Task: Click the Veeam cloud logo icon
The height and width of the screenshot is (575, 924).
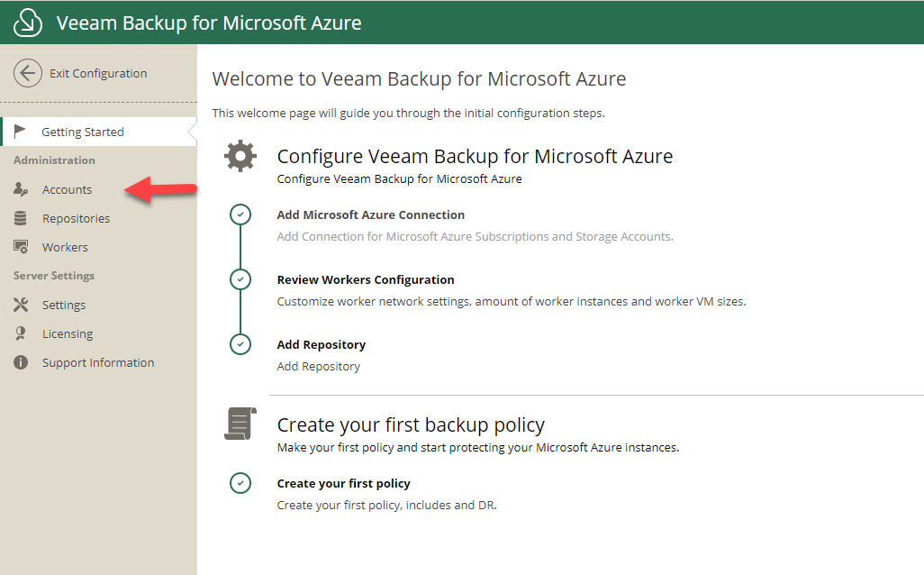Action: click(28, 23)
